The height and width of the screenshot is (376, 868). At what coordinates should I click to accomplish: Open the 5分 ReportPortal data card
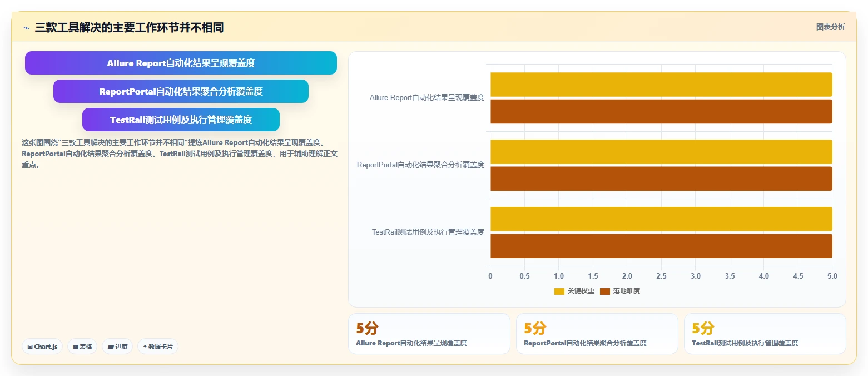coord(597,334)
